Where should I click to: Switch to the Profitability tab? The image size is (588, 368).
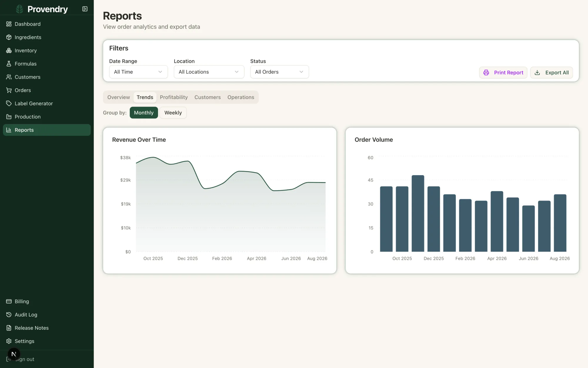click(174, 97)
